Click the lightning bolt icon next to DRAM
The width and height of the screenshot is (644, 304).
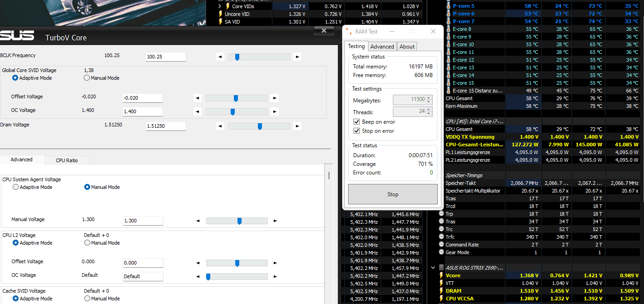pyautogui.click(x=441, y=291)
